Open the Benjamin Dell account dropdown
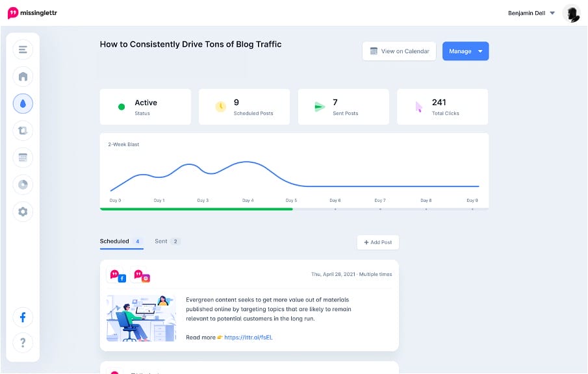 531,13
